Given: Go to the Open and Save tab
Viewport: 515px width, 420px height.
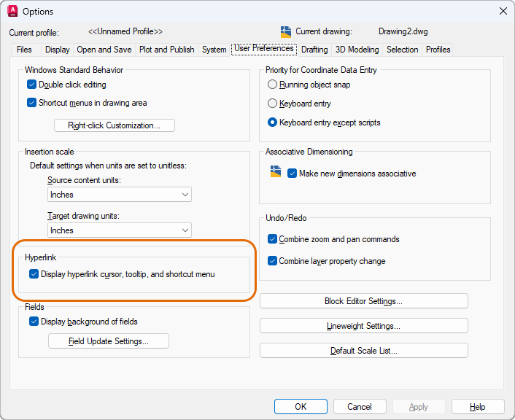Looking at the screenshot, I should pyautogui.click(x=104, y=50).
